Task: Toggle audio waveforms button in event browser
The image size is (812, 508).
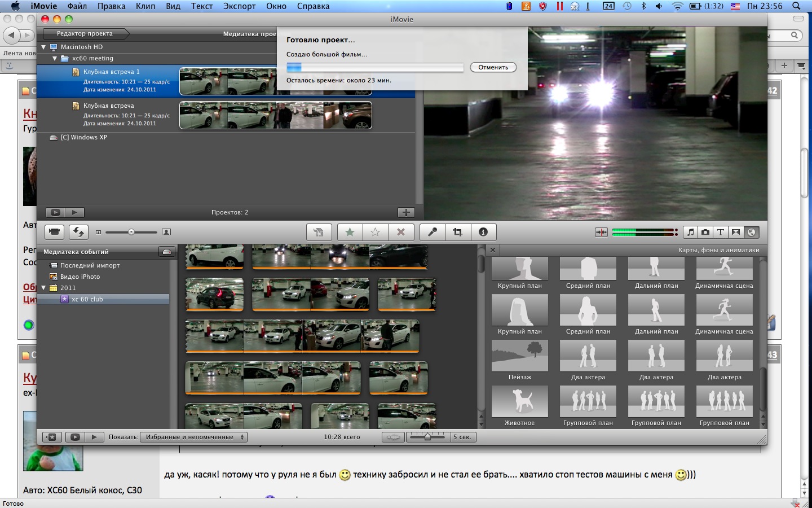Action: point(394,437)
